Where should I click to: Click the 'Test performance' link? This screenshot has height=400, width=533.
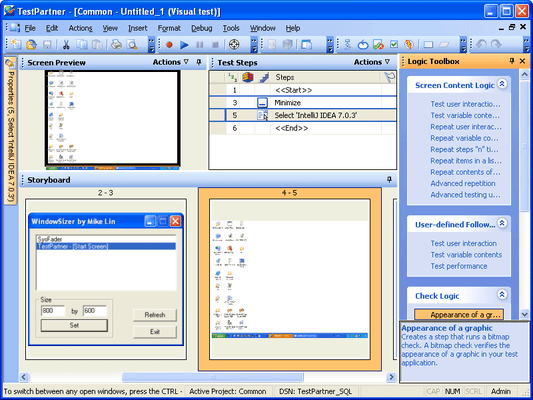pos(459,266)
